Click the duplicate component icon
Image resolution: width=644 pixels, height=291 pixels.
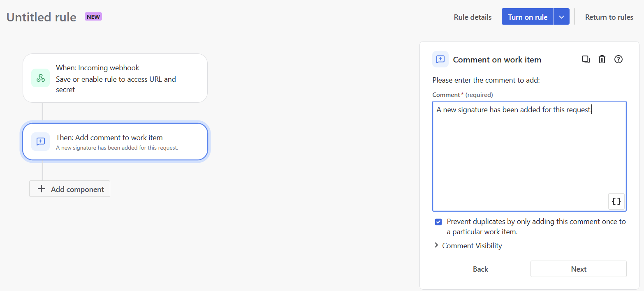point(586,59)
